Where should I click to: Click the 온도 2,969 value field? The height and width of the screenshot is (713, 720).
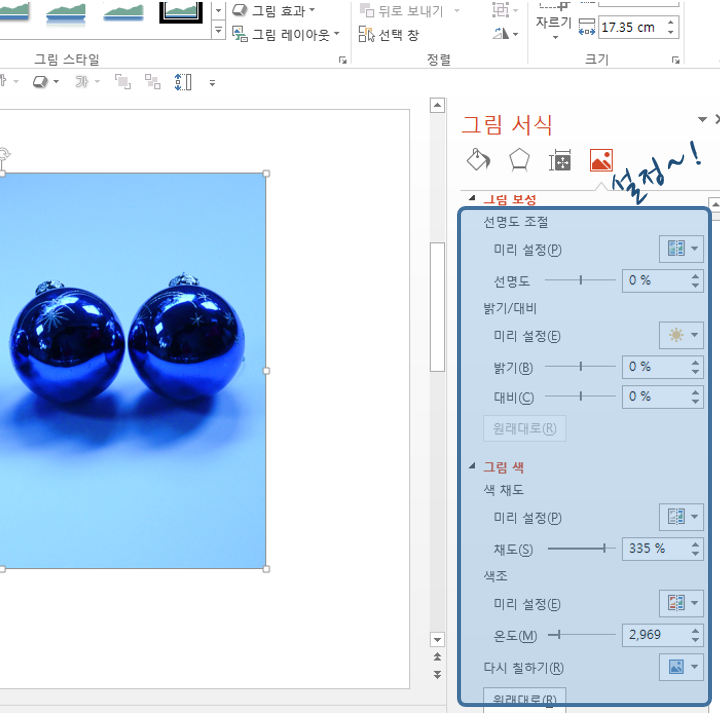(x=655, y=635)
